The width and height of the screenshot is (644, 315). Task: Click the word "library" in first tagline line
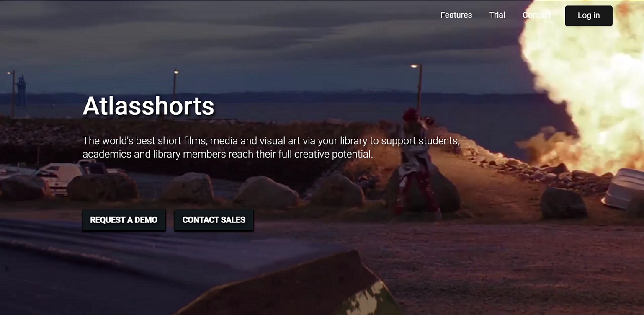pos(354,141)
